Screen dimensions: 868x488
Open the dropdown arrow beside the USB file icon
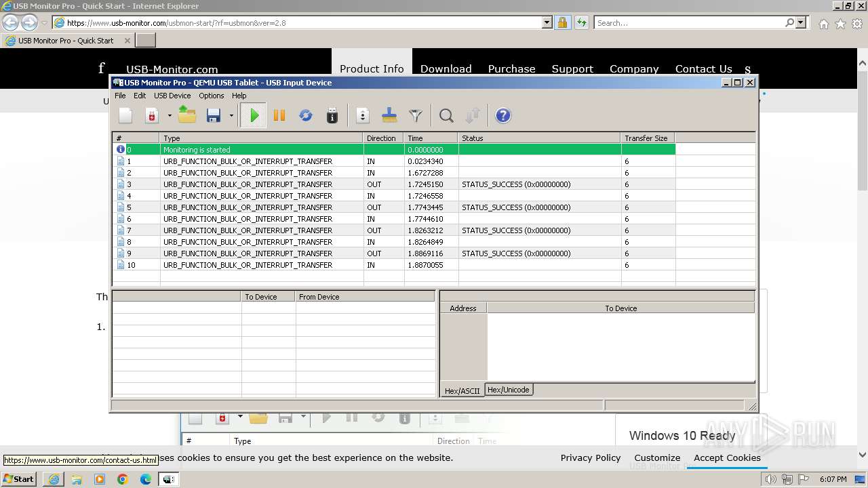[170, 116]
